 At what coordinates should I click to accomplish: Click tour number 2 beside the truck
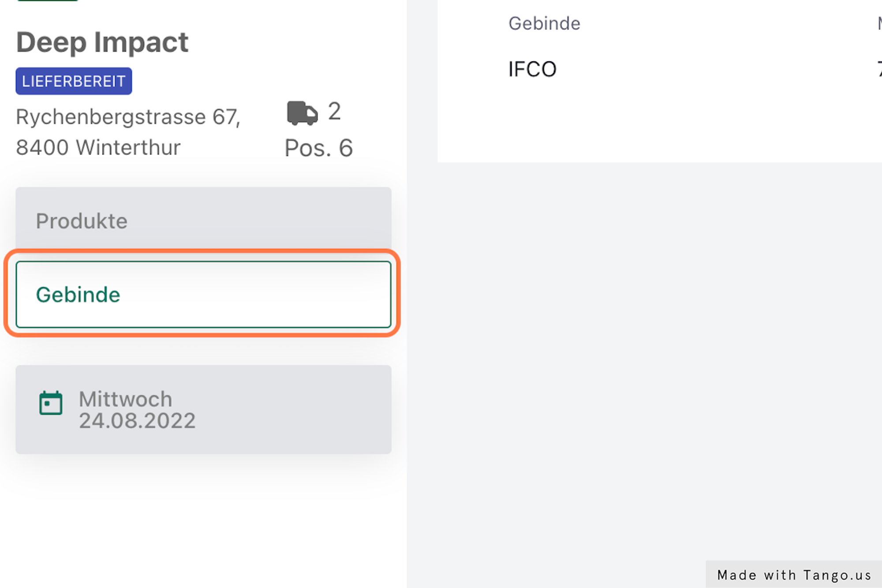(334, 111)
